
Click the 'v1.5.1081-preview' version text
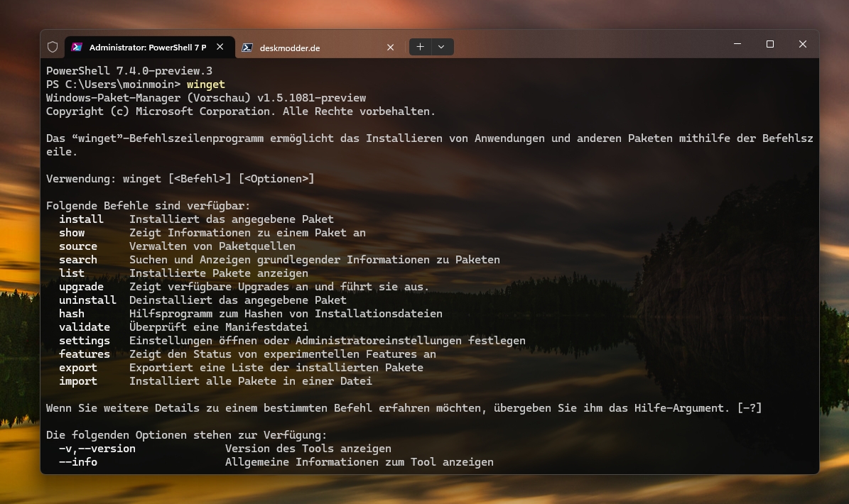(311, 98)
